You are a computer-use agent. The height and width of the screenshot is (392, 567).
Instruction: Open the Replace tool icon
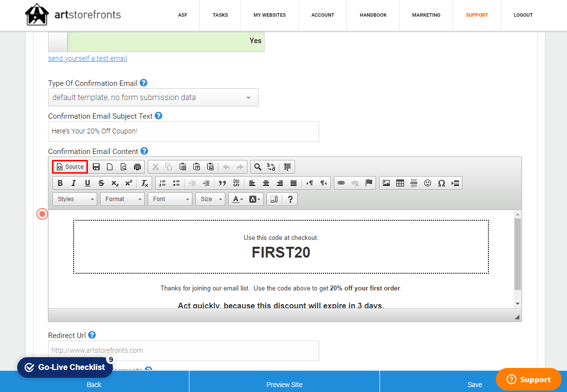point(271,167)
